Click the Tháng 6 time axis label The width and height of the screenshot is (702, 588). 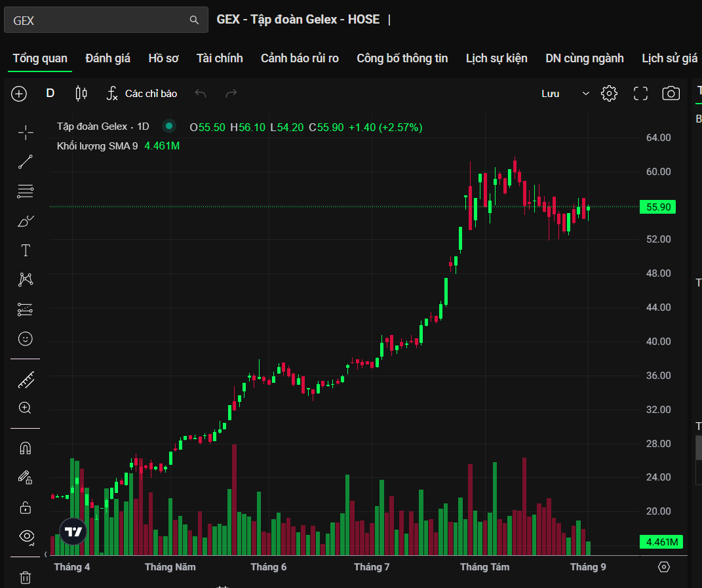point(269,568)
